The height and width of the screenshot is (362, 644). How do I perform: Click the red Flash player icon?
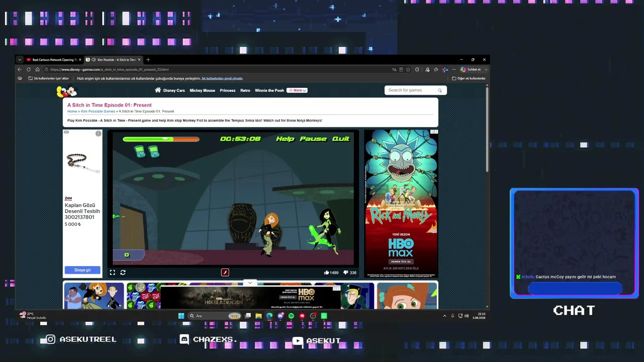tap(225, 273)
